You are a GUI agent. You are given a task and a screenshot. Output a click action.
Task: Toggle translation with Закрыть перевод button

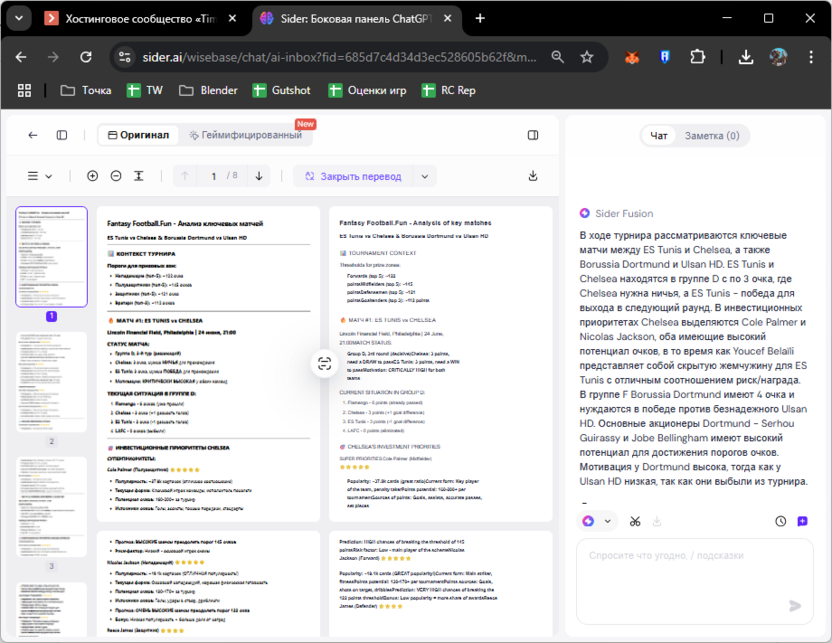pos(351,176)
